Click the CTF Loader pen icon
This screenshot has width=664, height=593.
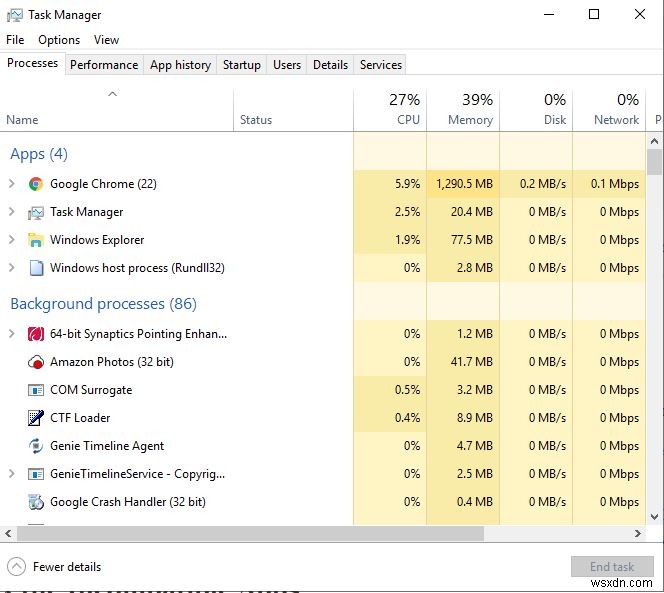(36, 418)
